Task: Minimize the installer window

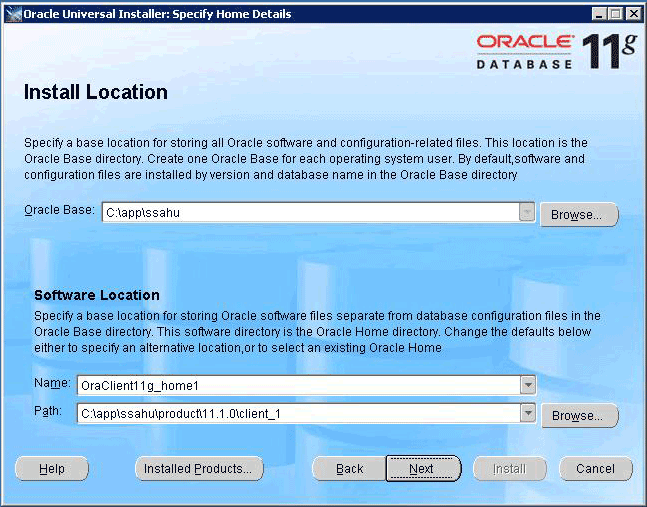Action: [599, 14]
